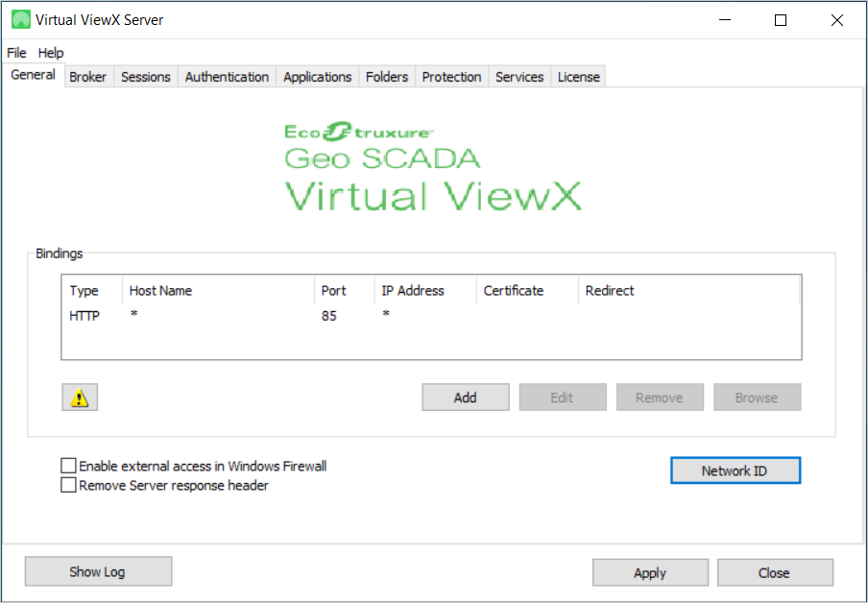Image resolution: width=868 pixels, height=603 pixels.
Task: Switch to the Services tab
Action: 519,77
